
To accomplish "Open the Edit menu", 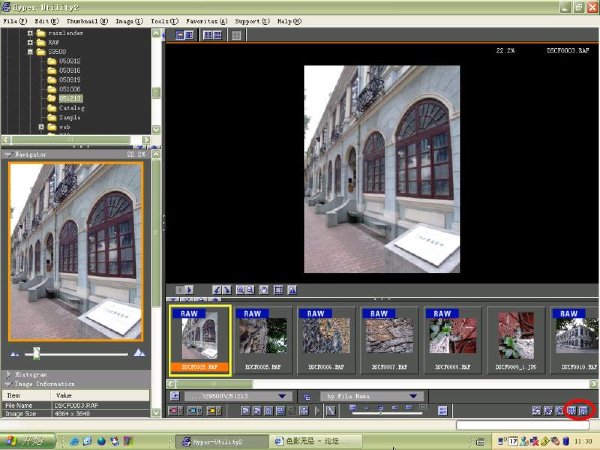I will point(47,21).
